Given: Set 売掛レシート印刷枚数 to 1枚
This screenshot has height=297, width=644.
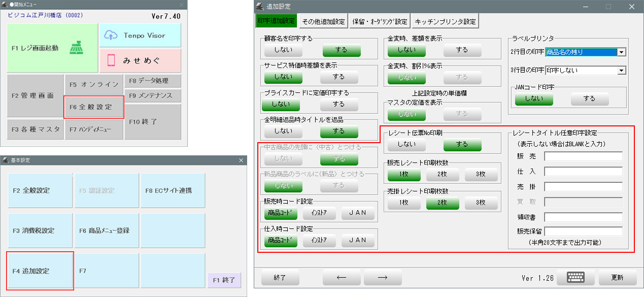Looking at the screenshot, I should tap(403, 202).
